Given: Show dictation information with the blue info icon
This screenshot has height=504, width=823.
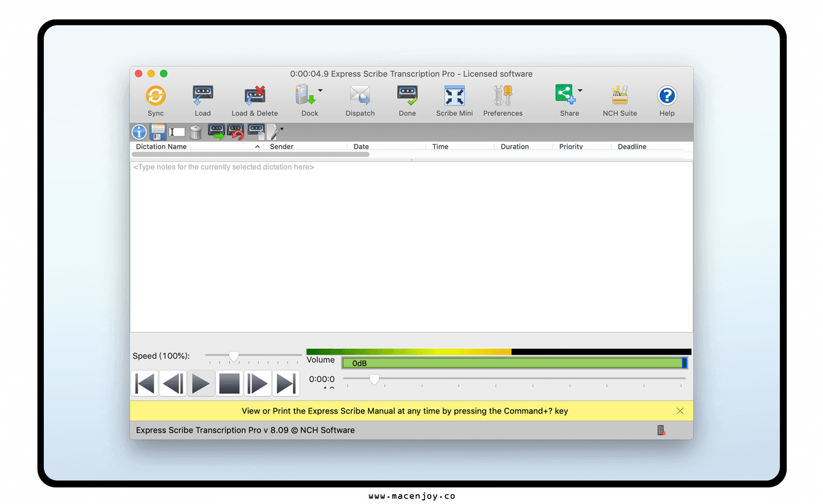Looking at the screenshot, I should click(x=139, y=132).
